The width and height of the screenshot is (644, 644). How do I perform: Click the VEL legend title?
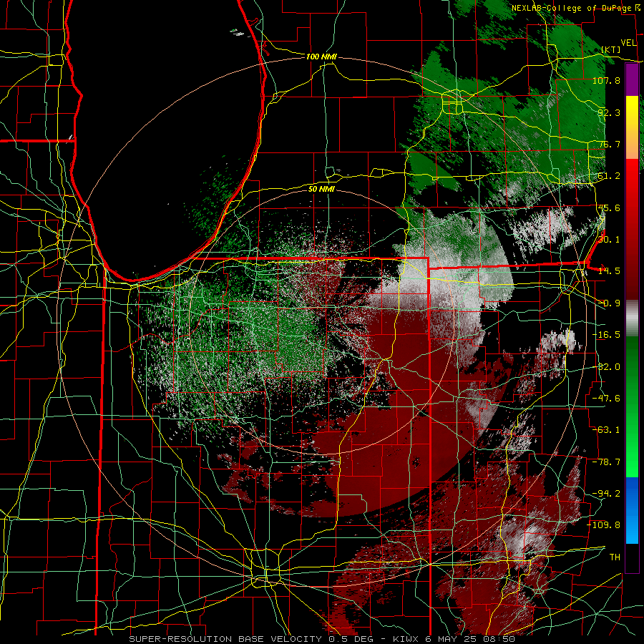(629, 43)
